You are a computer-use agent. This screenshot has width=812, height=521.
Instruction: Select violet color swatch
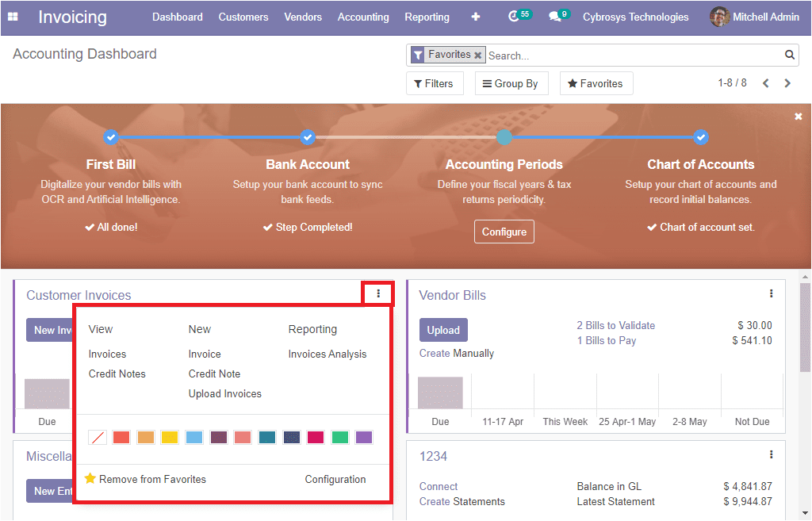pyautogui.click(x=364, y=437)
